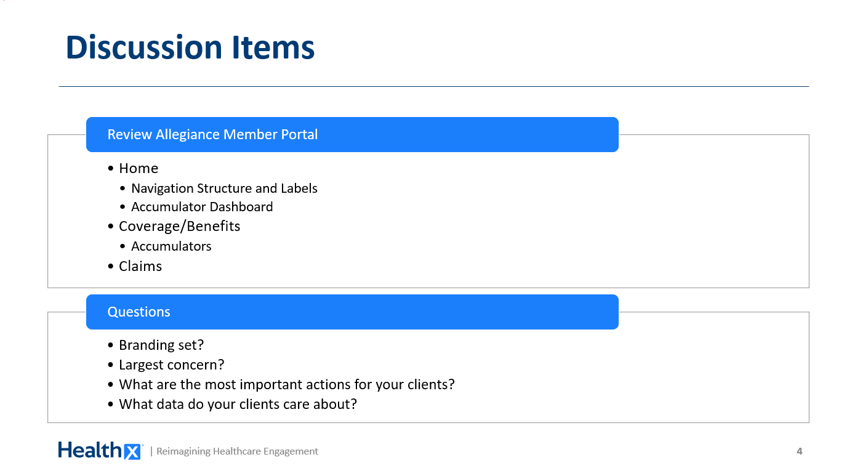
Task: Click the Branding set? question
Action: [161, 345]
